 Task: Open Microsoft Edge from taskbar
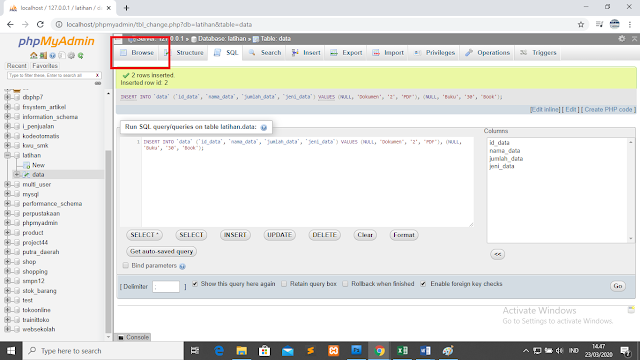[x=219, y=351]
